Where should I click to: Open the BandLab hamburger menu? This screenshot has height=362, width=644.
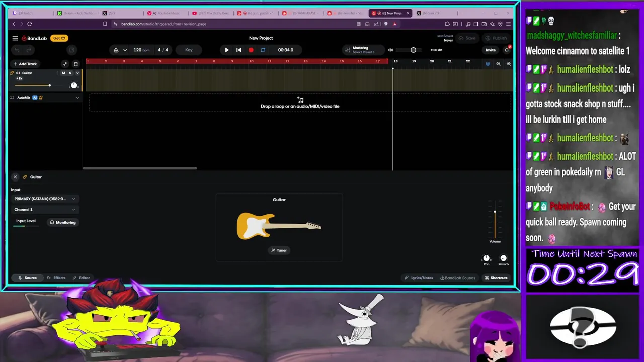pyautogui.click(x=15, y=38)
